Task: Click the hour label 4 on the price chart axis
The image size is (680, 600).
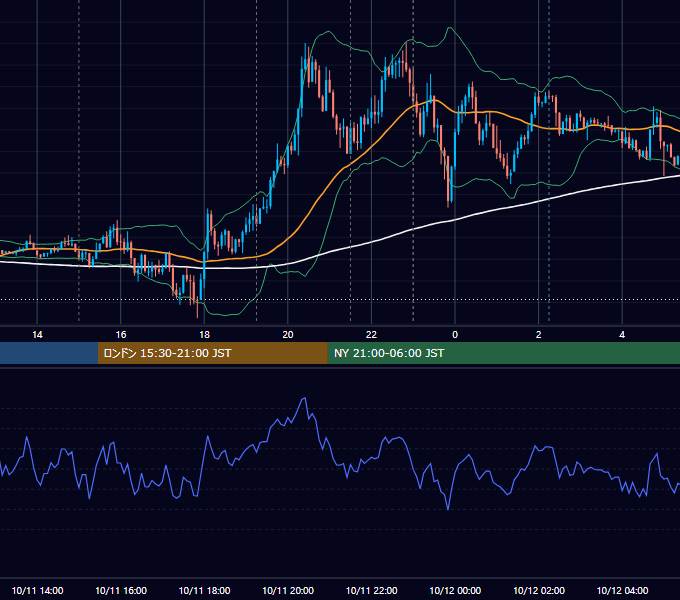Action: [x=622, y=335]
